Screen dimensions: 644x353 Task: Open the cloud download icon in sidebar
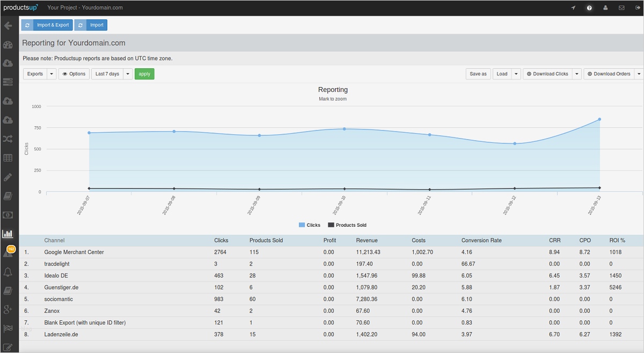tap(8, 63)
